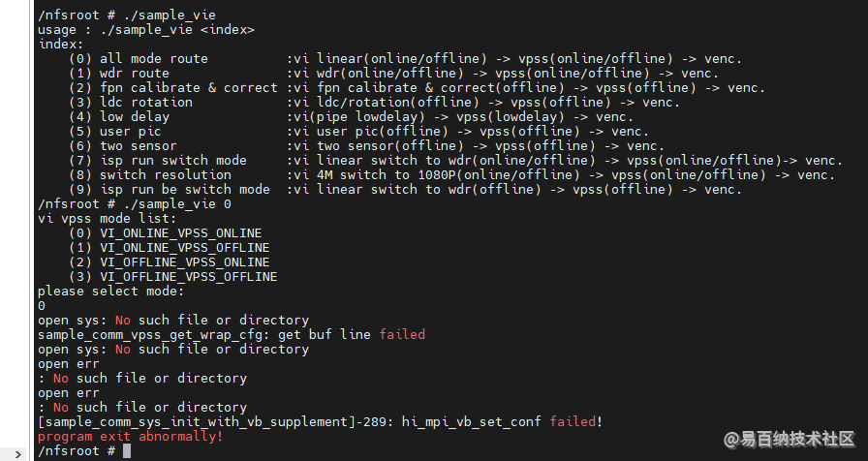Select '(0) VI_ONLINE_VPSS_ONLINE' mode entry
The width and height of the screenshot is (868, 461).
(x=166, y=233)
